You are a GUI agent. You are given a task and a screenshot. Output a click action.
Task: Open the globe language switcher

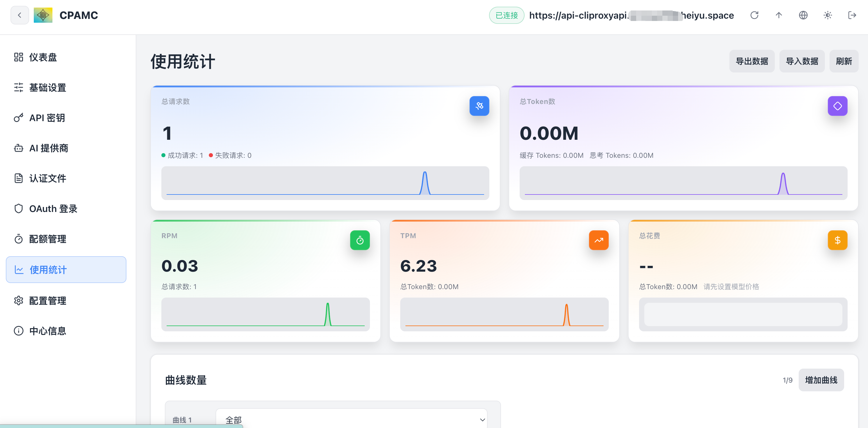(x=803, y=15)
